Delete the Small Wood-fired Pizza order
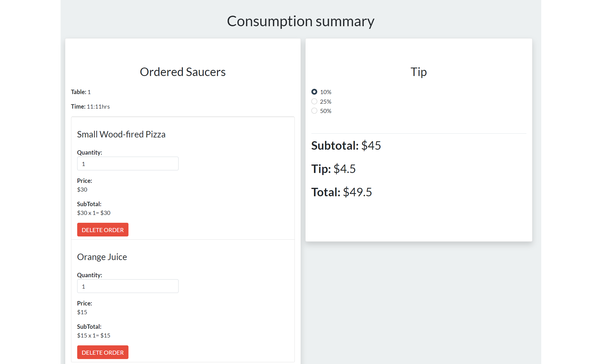The height and width of the screenshot is (364, 596). point(103,230)
